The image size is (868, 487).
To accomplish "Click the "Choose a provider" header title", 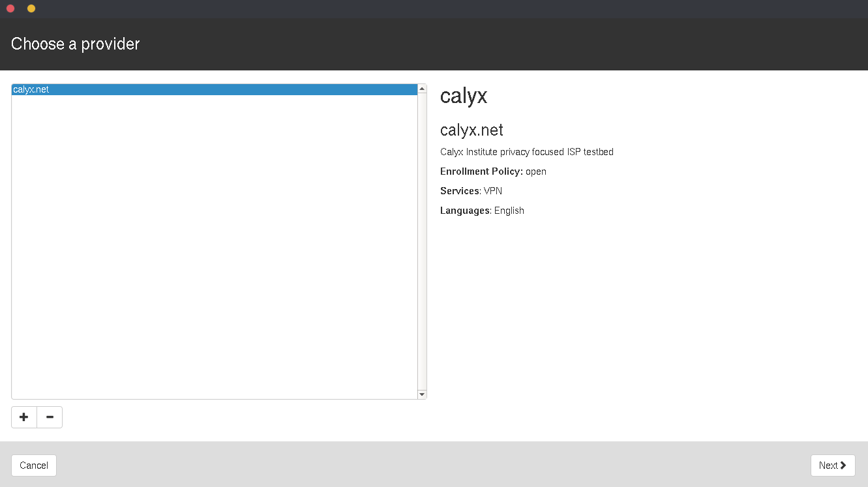I will tap(76, 44).
